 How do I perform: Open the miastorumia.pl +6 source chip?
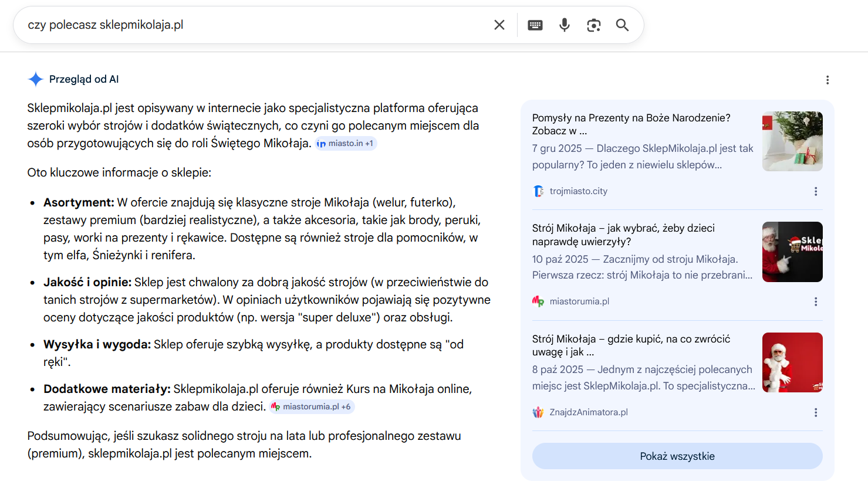[x=312, y=406]
